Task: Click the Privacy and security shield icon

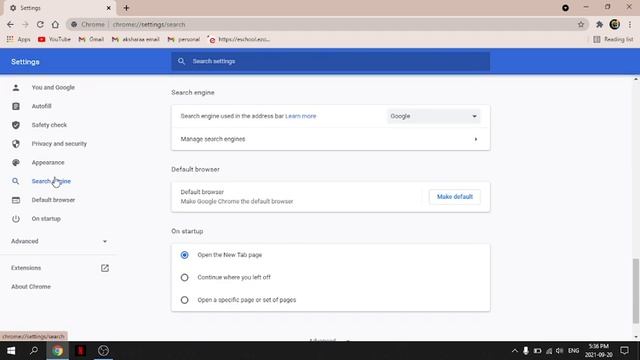Action: tap(16, 144)
